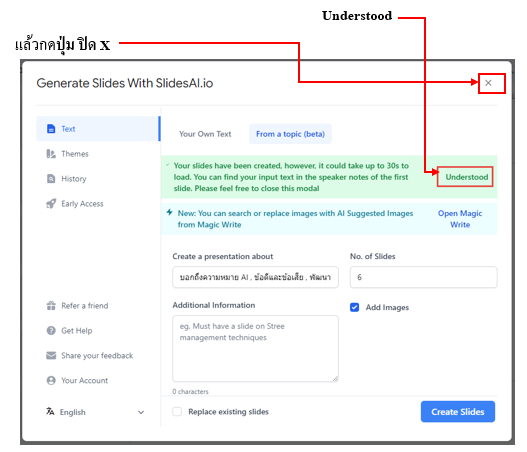527x452 pixels.
Task: Start generation with Create Slides button
Action: point(458,412)
